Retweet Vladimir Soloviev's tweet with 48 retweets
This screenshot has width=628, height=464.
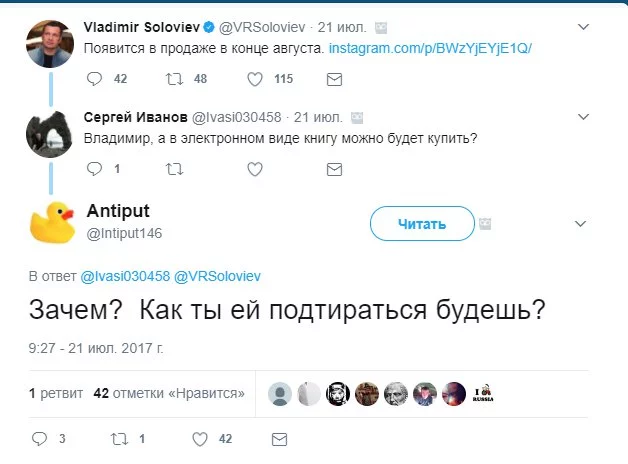173,79
